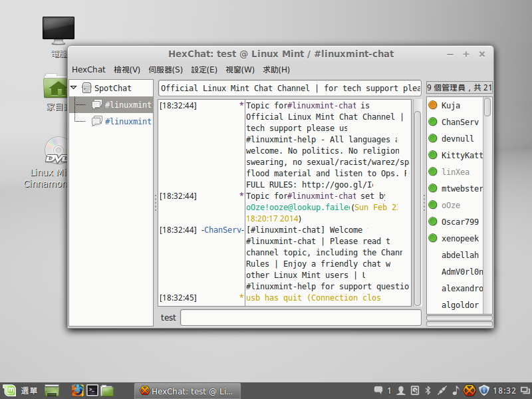Focus the chat message input box
The image size is (532, 399).
pos(301,317)
